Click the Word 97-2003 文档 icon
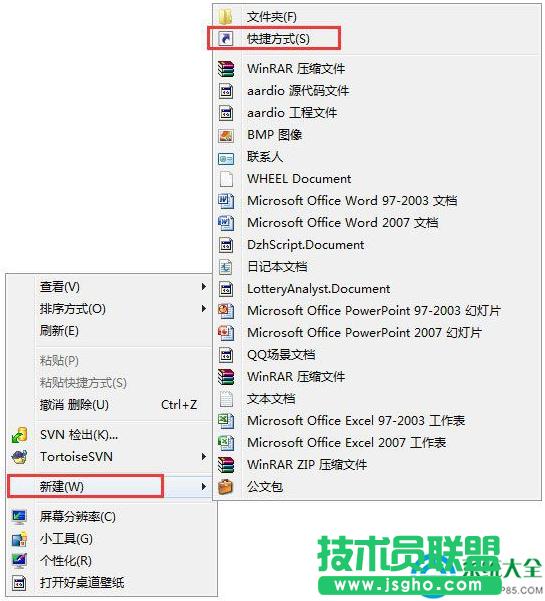This screenshot has width=545, height=601. pyautogui.click(x=226, y=201)
